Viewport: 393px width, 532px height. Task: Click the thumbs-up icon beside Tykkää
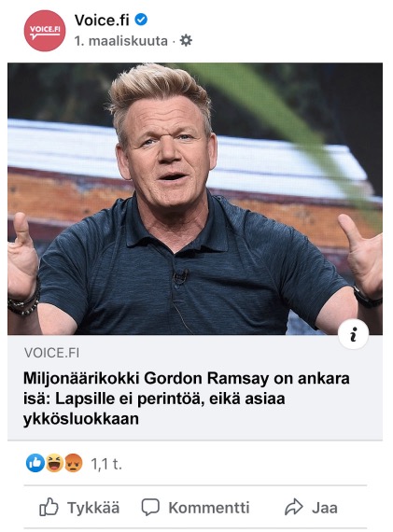(x=49, y=507)
